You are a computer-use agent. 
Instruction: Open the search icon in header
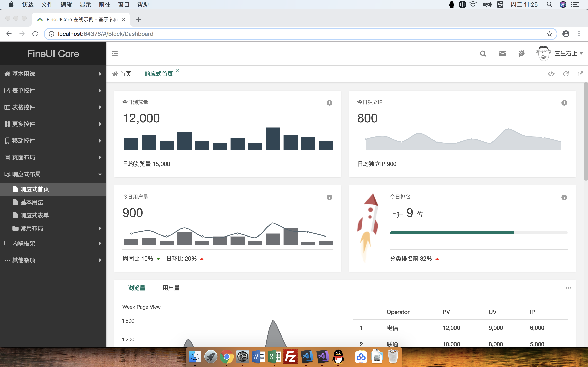(483, 53)
